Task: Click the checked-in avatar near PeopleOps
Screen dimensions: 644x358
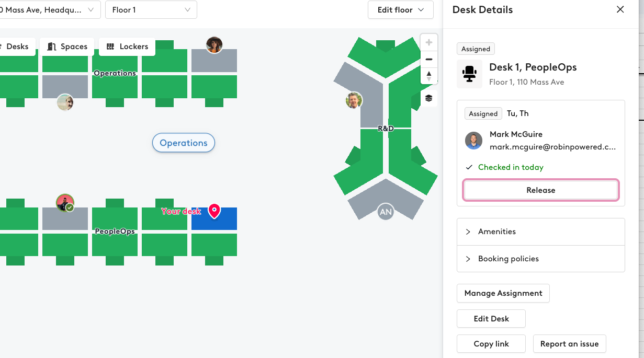Action: tap(65, 203)
